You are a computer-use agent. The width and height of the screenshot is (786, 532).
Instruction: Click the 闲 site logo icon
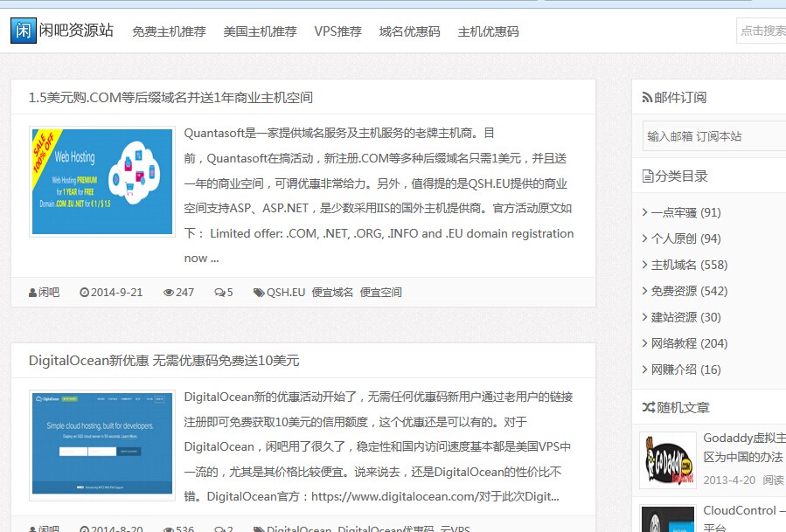(23, 30)
